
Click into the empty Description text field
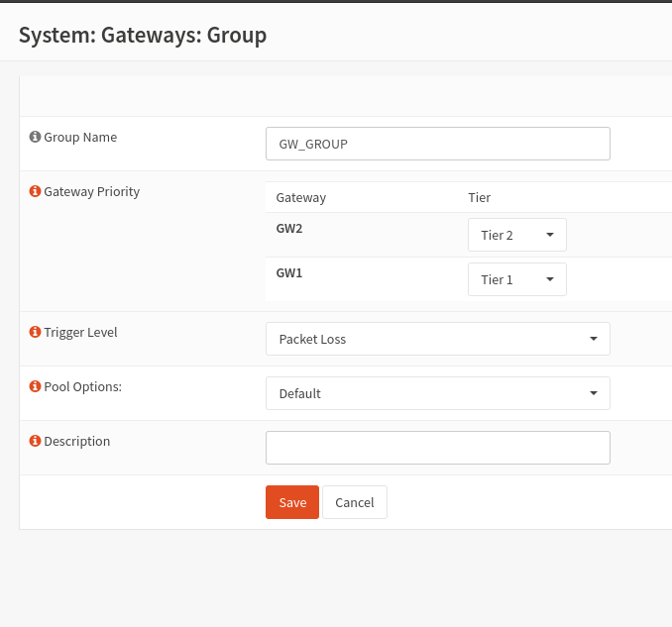pyautogui.click(x=437, y=448)
